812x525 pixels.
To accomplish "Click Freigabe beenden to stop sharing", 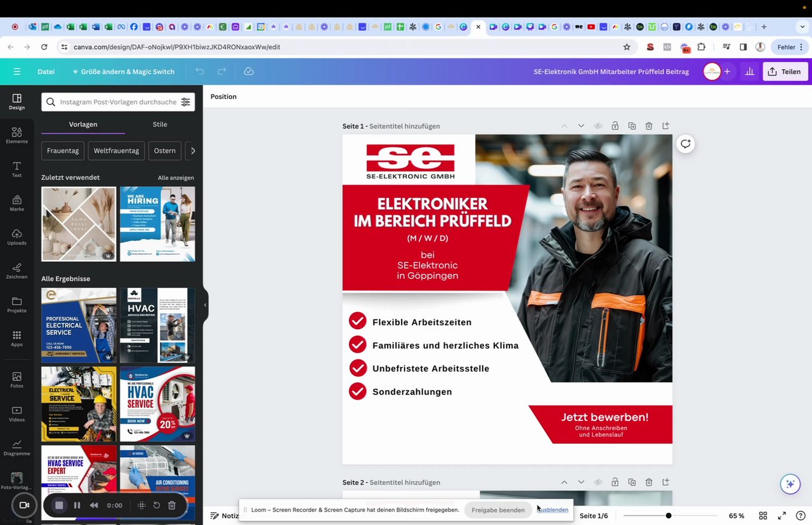I will click(x=498, y=510).
